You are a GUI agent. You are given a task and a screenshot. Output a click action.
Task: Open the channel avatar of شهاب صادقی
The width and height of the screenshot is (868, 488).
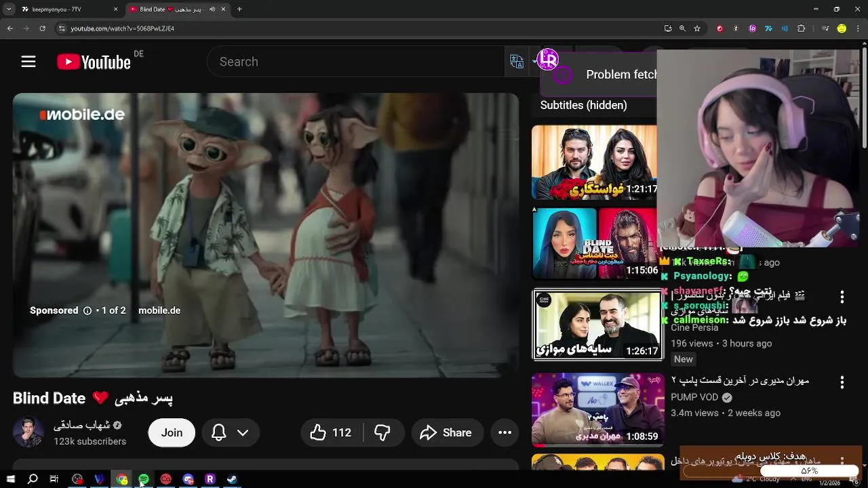(28, 432)
